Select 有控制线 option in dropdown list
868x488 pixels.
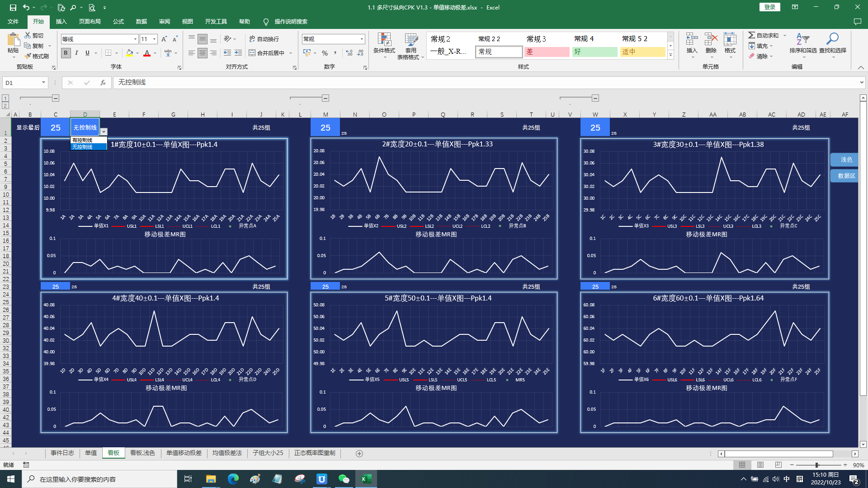click(89, 140)
